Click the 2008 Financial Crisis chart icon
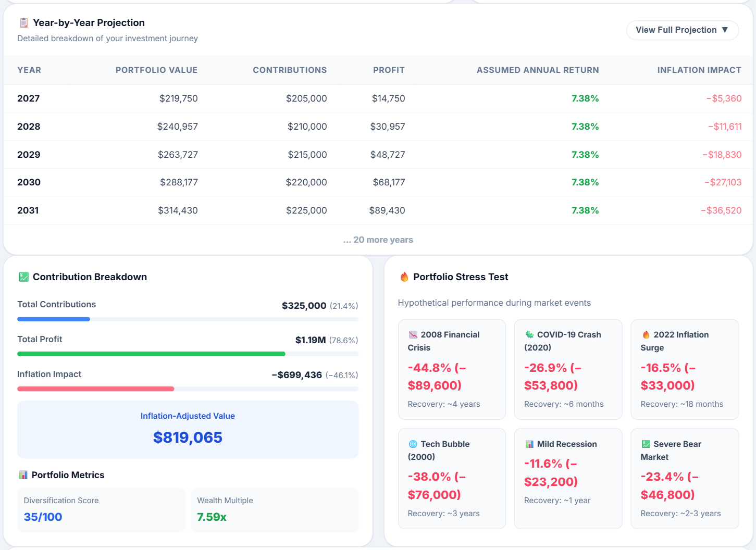The image size is (756, 550). point(413,335)
